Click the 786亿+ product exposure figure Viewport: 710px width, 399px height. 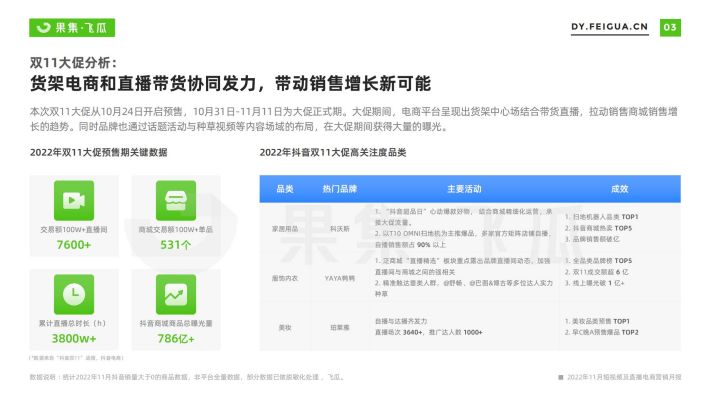[x=176, y=338]
